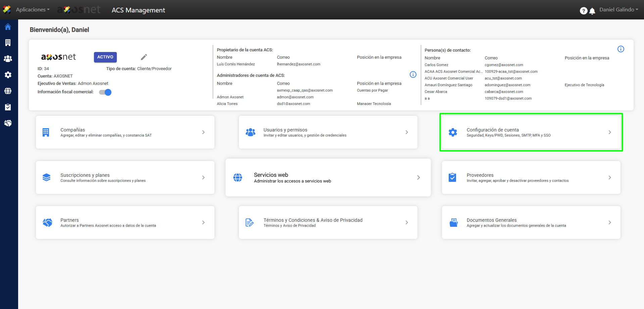This screenshot has width=644, height=309.
Task: Expand the Daniel Galindo user menu
Action: [618, 10]
